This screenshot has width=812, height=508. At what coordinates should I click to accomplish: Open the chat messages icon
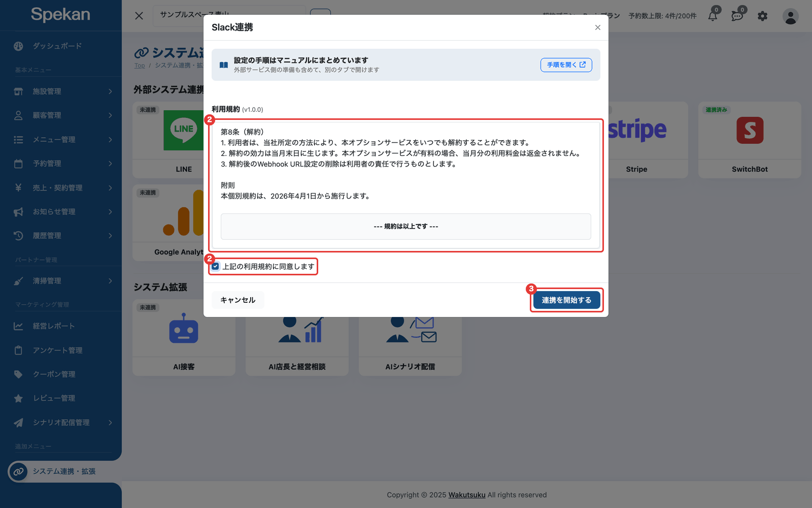coord(737,16)
